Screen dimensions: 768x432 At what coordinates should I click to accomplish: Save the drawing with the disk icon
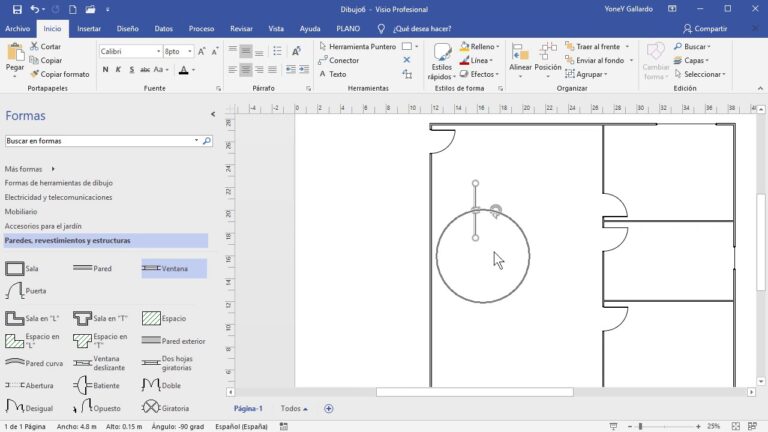point(17,9)
